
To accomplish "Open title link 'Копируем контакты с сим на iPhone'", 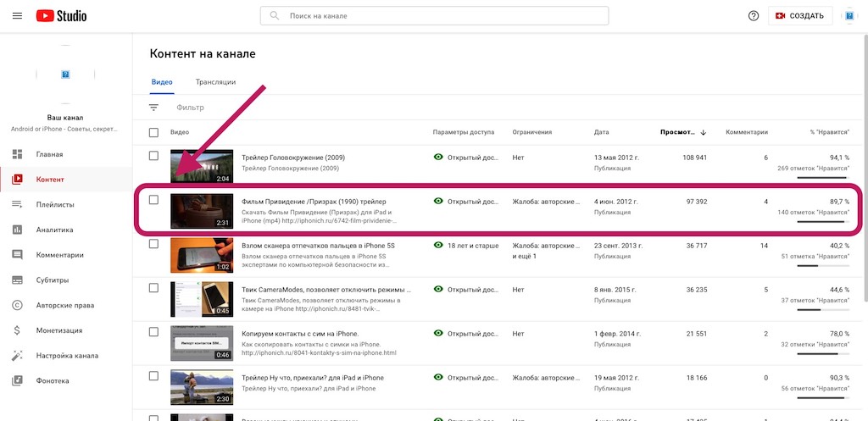I will (x=300, y=334).
